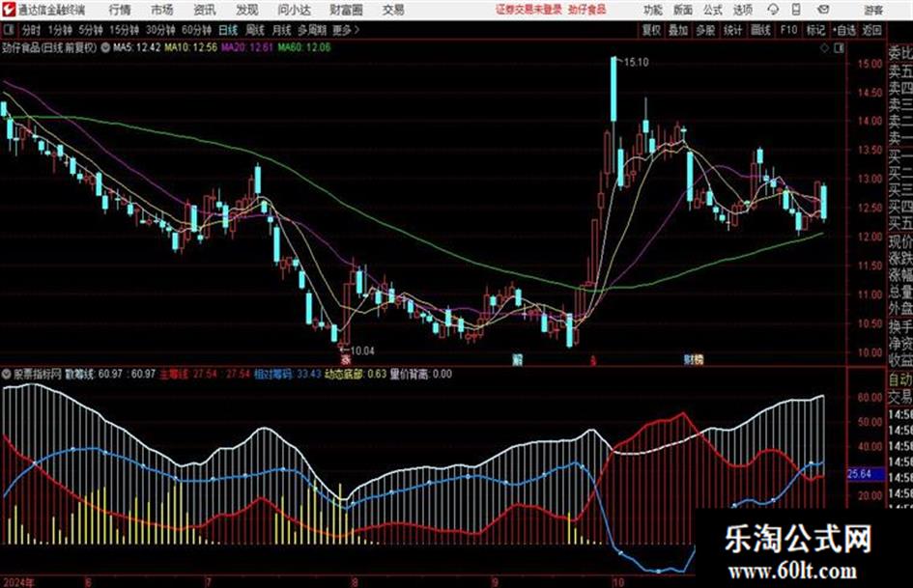Open the 发现 menu
The height and width of the screenshot is (588, 913).
pyautogui.click(x=247, y=10)
